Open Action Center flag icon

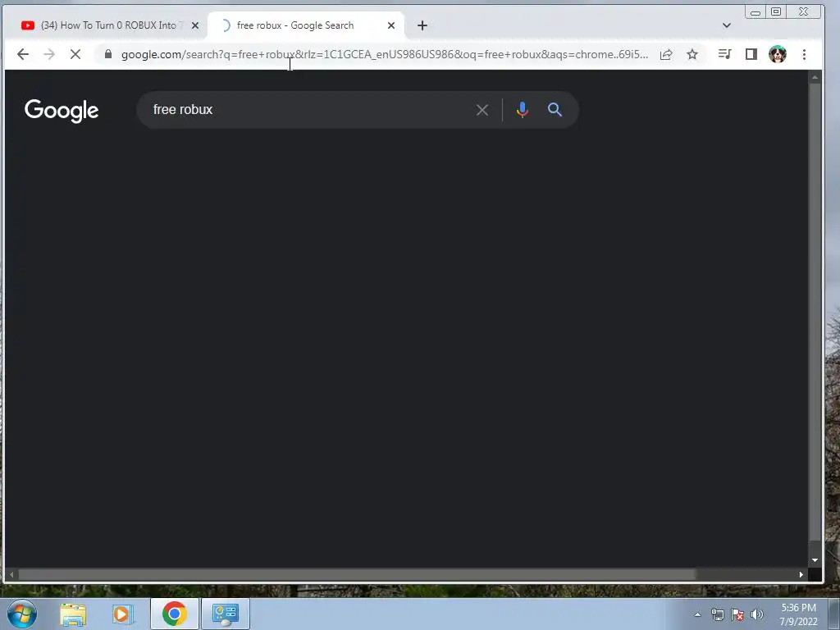pos(737,614)
